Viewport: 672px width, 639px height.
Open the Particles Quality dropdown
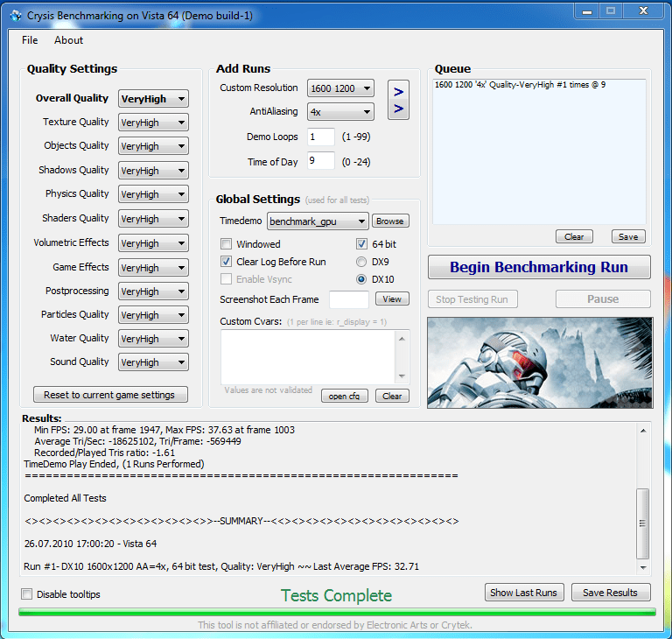(x=153, y=315)
